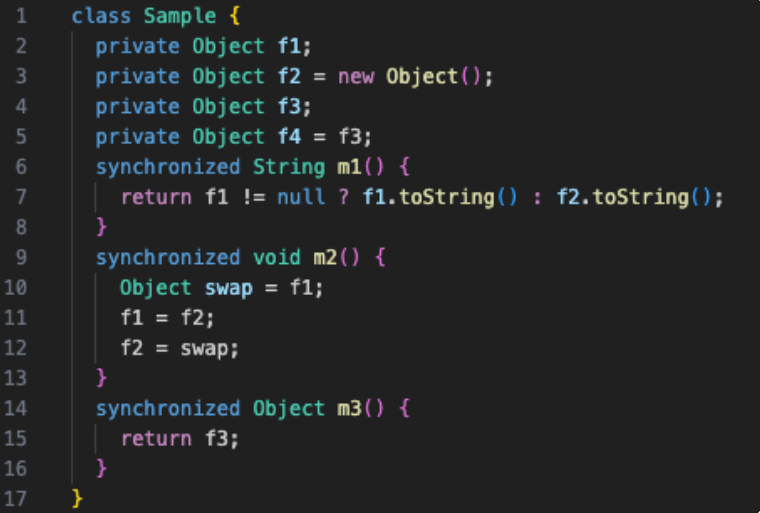Click the null keyword in return statement
Image resolution: width=760 pixels, height=513 pixels.
(301, 197)
